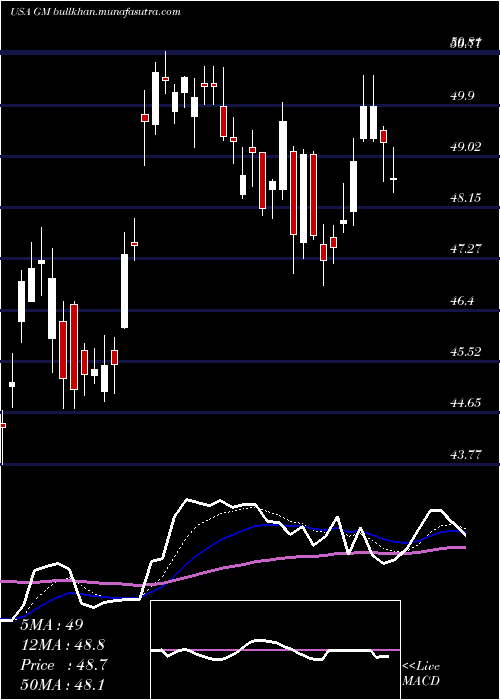Click the '5MA : 49' indicator text
The width and height of the screenshot is (500, 700).
click(52, 625)
